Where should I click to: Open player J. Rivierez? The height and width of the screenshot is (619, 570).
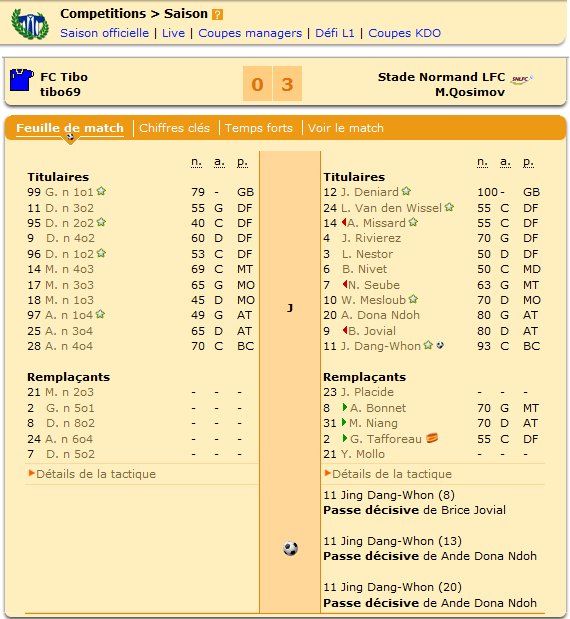pyautogui.click(x=371, y=238)
